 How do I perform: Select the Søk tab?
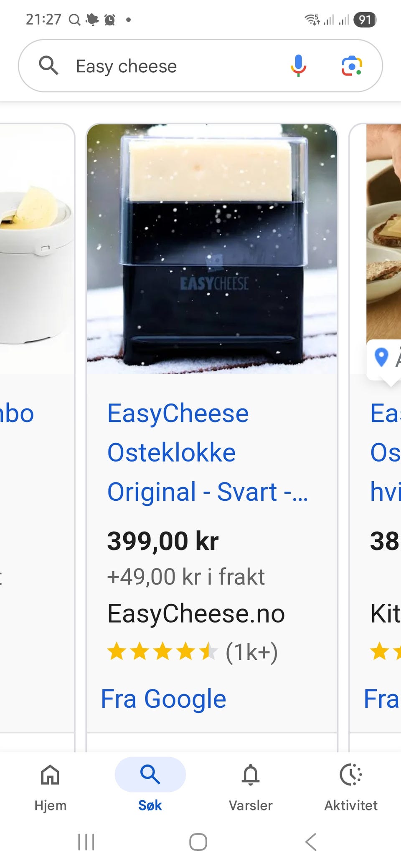[x=150, y=787]
